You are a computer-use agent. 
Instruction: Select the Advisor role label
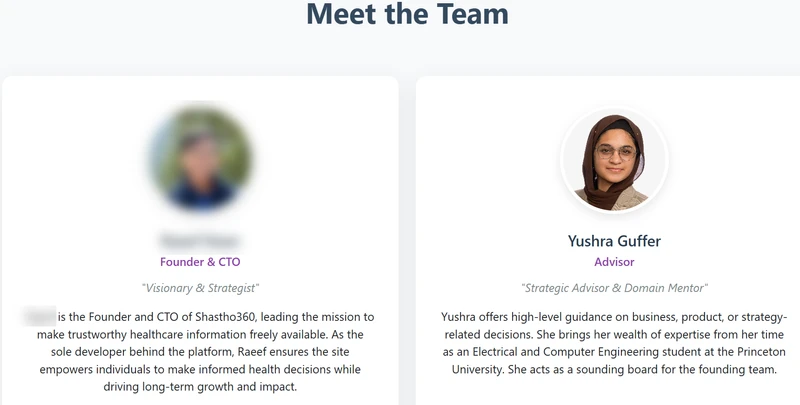(x=614, y=262)
